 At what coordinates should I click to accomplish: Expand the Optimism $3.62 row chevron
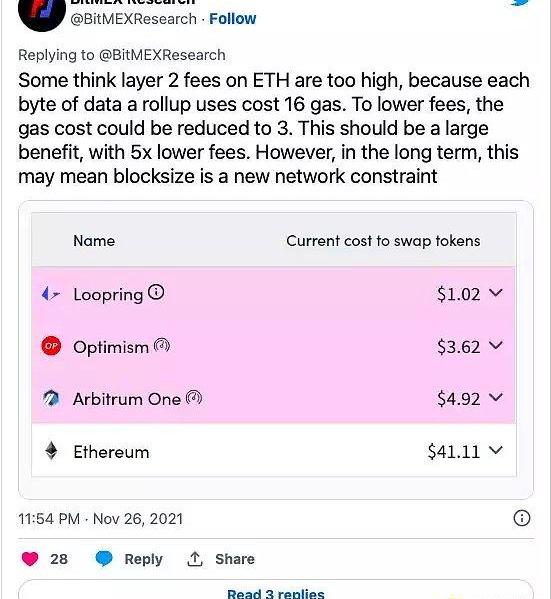(496, 345)
